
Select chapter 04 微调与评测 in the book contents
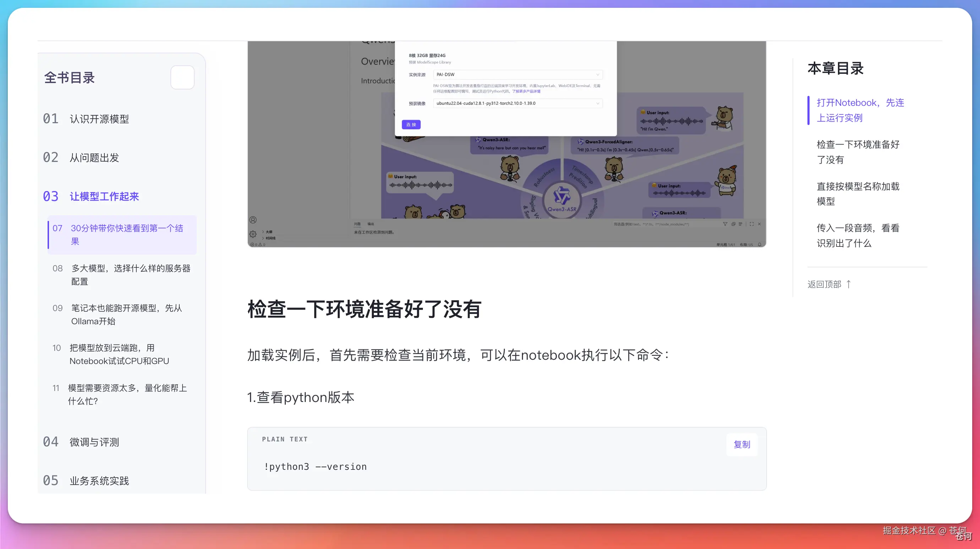pos(81,442)
